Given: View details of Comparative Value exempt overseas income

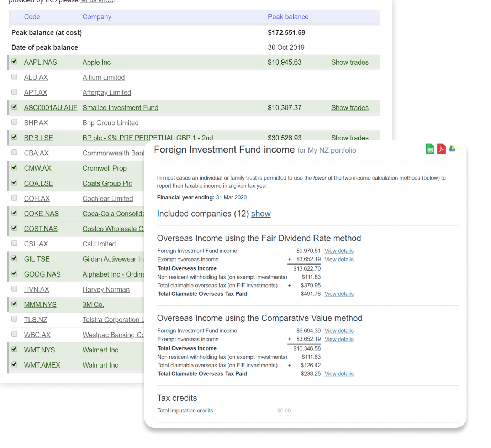Looking at the screenshot, I should (x=339, y=340).
